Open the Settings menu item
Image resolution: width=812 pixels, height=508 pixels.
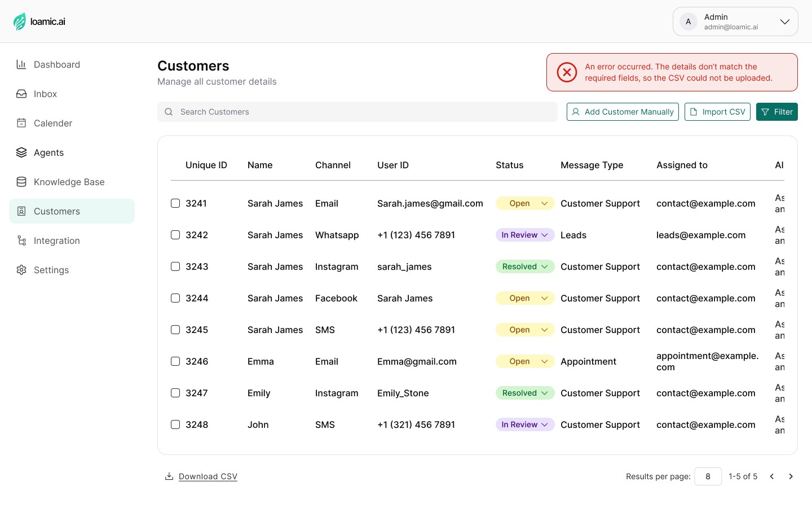coord(72,270)
